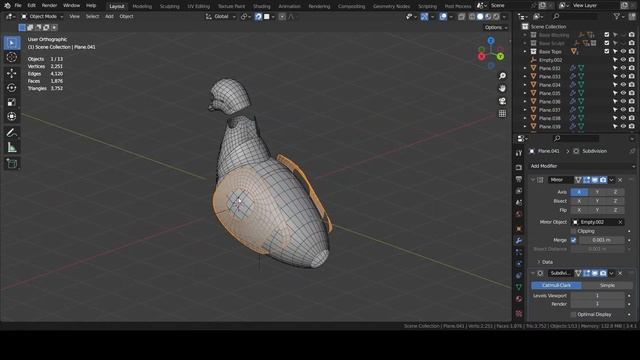The height and width of the screenshot is (360, 640).
Task: Hide Plane.032 with its eye icon
Action: tap(623, 68)
